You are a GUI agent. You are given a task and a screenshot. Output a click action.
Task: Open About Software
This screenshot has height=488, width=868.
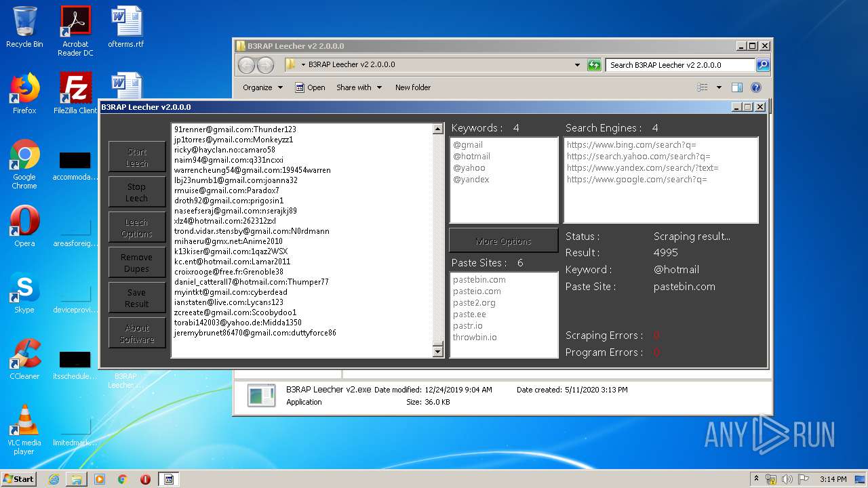(137, 333)
